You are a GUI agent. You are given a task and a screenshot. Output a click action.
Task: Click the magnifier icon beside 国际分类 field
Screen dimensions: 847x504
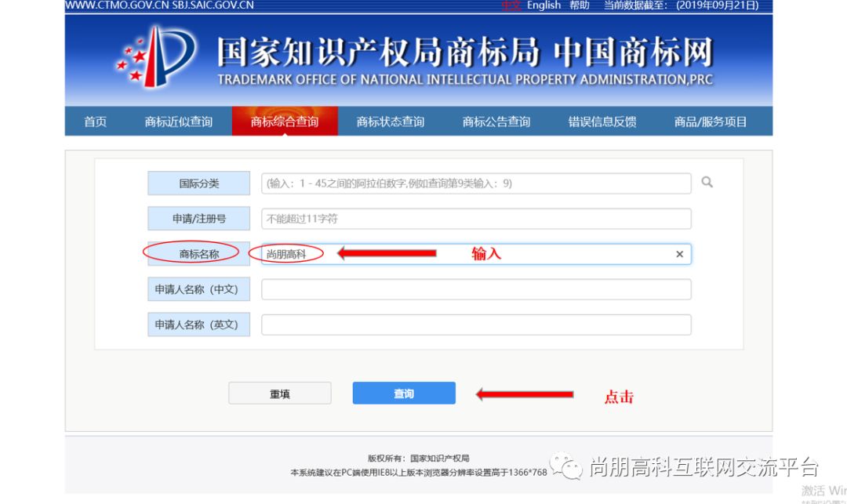tap(707, 183)
